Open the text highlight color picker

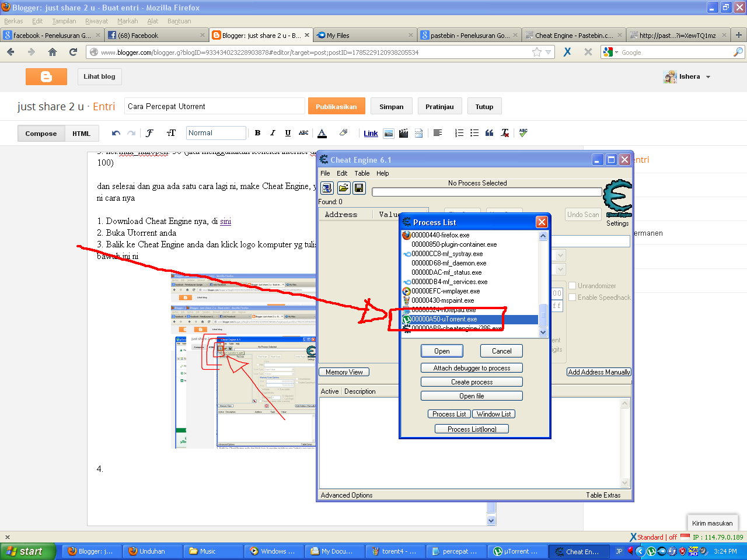(343, 133)
